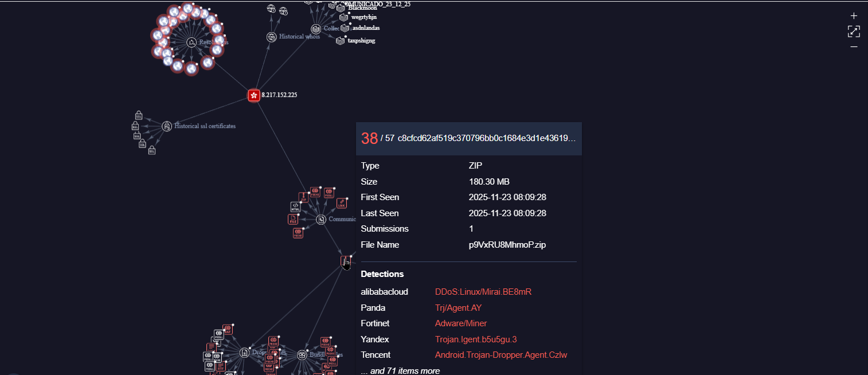Click the hovered ZIP node under the cursor

click(x=346, y=261)
